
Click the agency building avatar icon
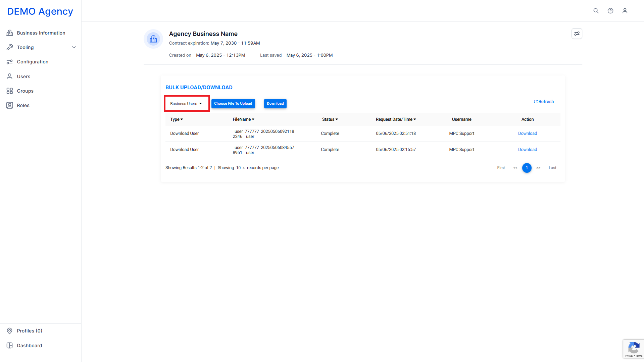pyautogui.click(x=153, y=39)
